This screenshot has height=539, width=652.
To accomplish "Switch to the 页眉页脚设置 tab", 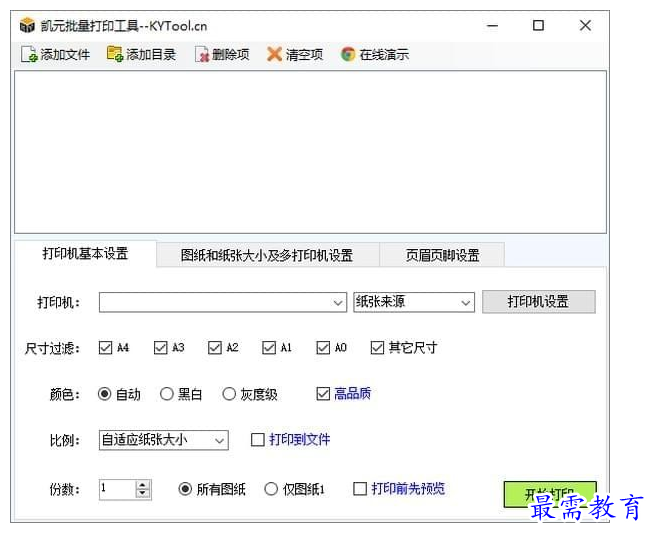I will coord(442,255).
